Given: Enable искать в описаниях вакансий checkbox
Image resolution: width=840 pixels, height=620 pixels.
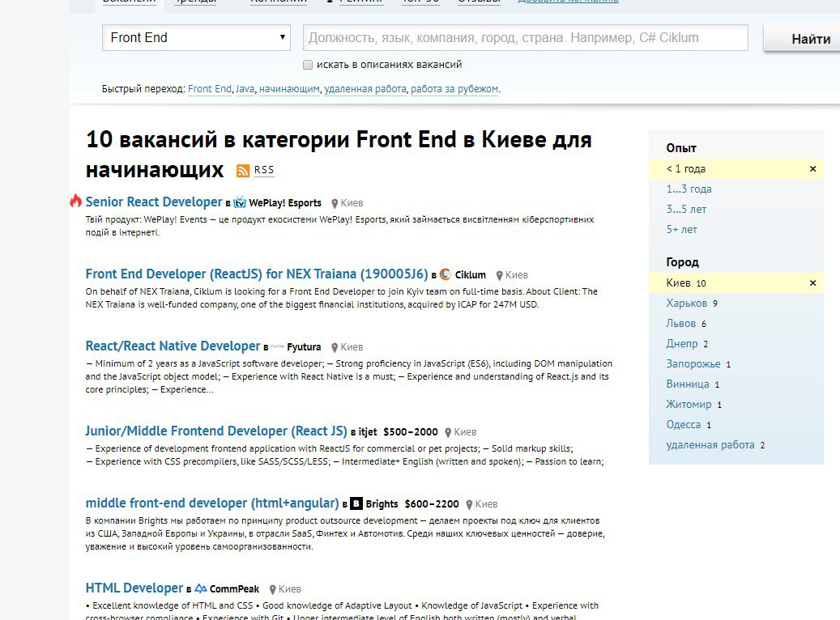Looking at the screenshot, I should pyautogui.click(x=308, y=65).
